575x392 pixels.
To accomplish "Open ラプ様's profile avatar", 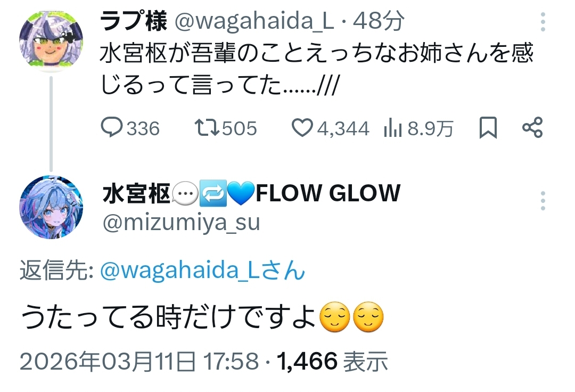I will [x=51, y=40].
